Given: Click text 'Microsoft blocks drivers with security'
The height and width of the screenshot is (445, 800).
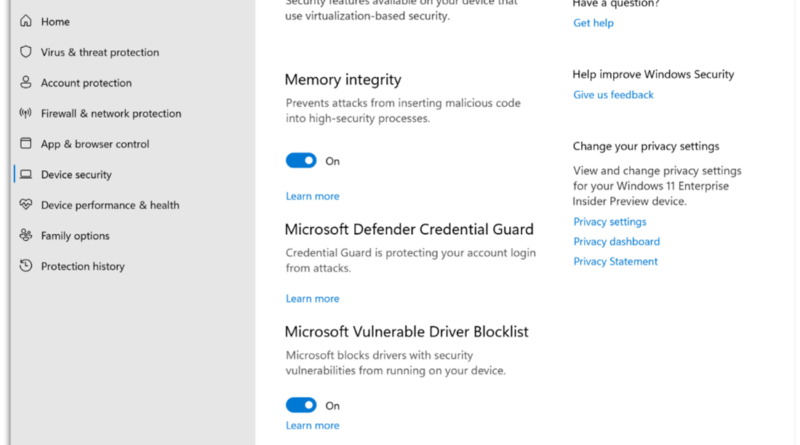Looking at the screenshot, I should (379, 355).
